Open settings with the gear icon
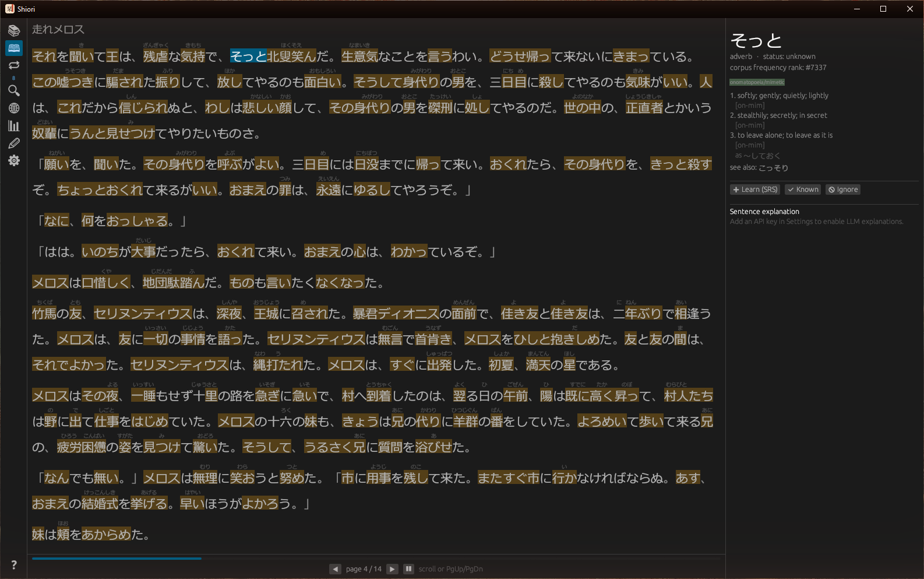Screen dimensions: 924x579 point(14,160)
